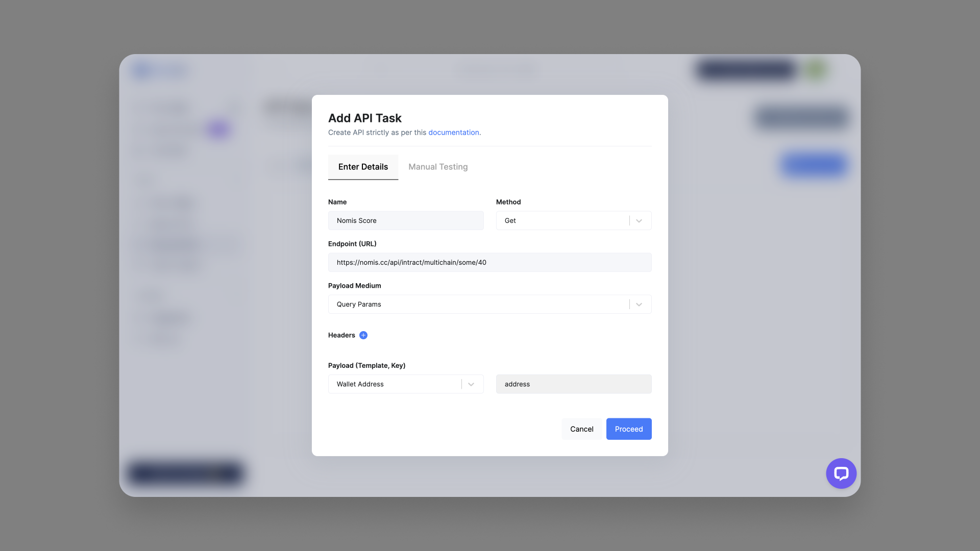Select the Enter Details tab
The width and height of the screenshot is (980, 551).
363,167
